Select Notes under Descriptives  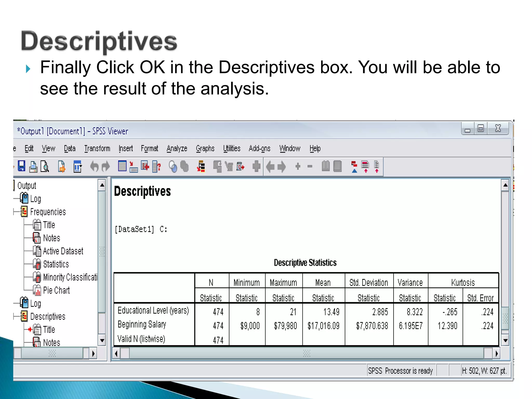pos(51,343)
